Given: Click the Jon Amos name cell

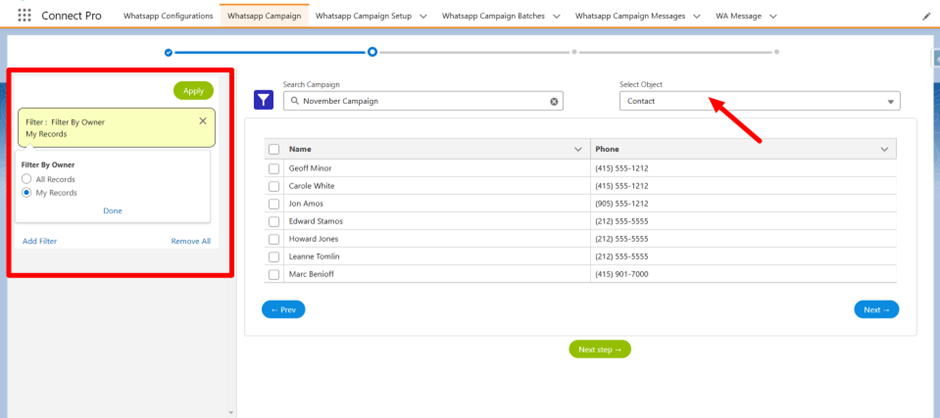Looking at the screenshot, I should [437, 204].
